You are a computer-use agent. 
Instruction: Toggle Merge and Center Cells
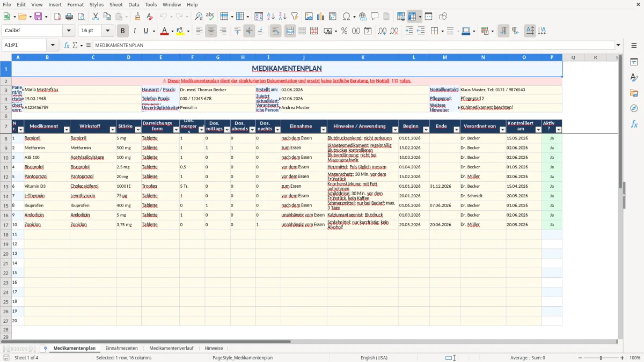290,31
